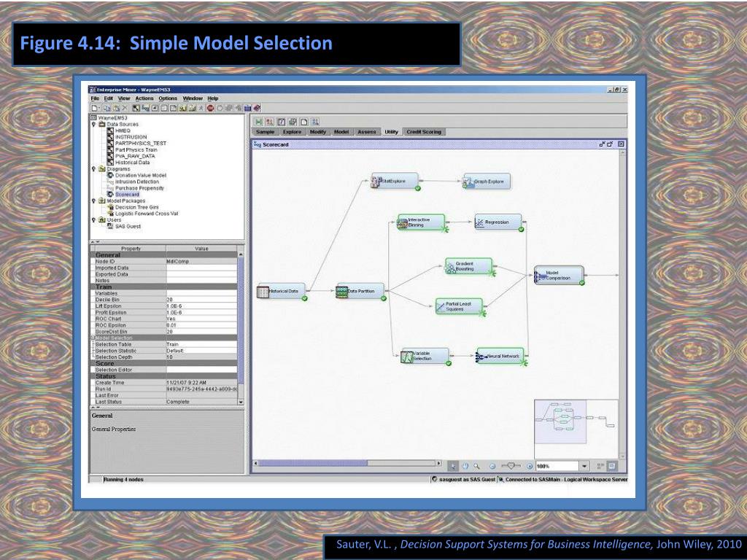This screenshot has height=560, width=747.
Task: Activate the magnifier zoom tool
Action: pos(476,466)
